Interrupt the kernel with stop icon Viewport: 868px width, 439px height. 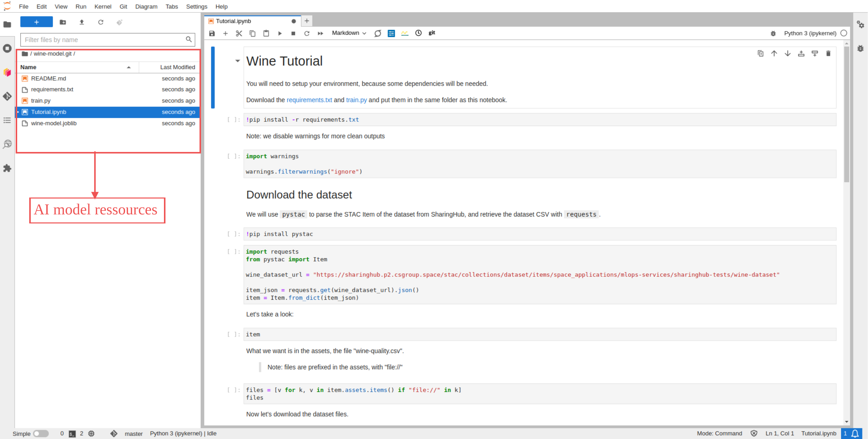[x=293, y=33]
